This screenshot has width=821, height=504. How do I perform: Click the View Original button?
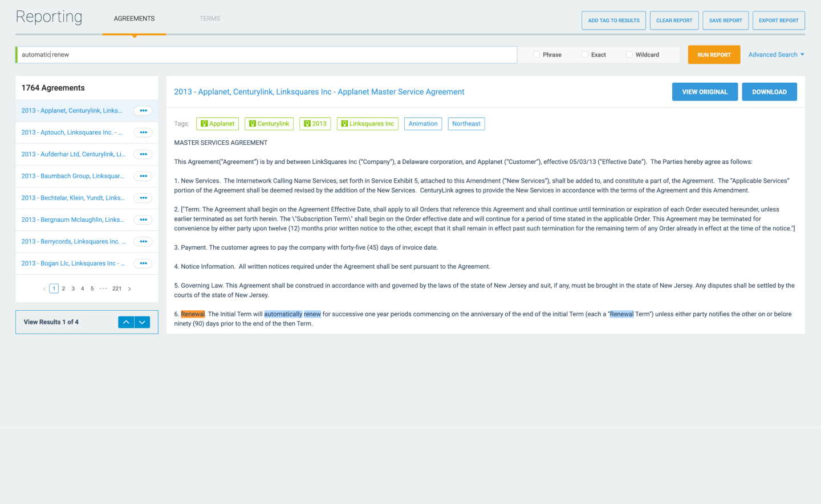[705, 92]
